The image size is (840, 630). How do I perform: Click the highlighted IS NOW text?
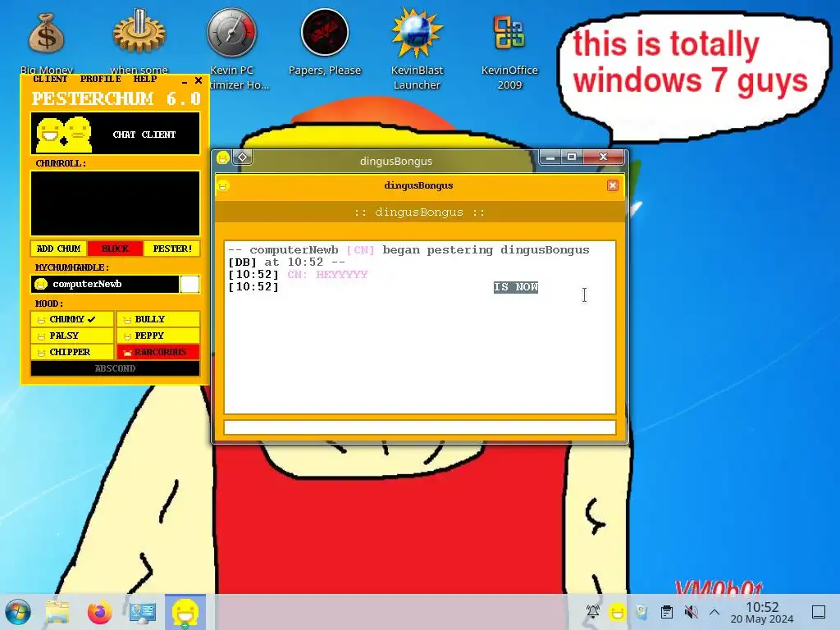(x=515, y=287)
